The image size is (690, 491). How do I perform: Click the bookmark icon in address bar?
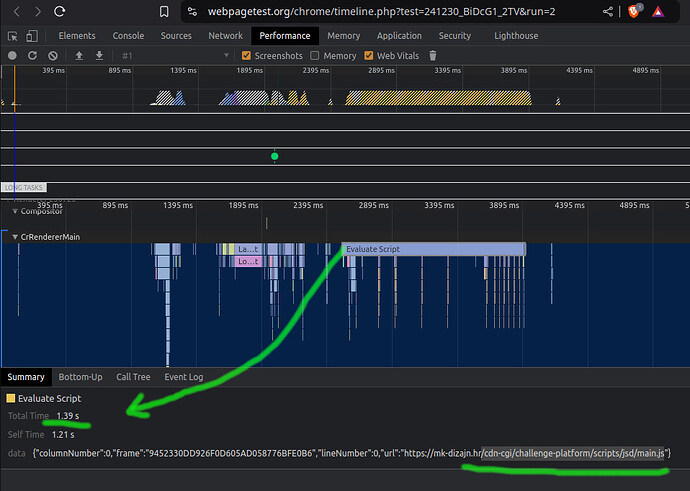[x=166, y=12]
